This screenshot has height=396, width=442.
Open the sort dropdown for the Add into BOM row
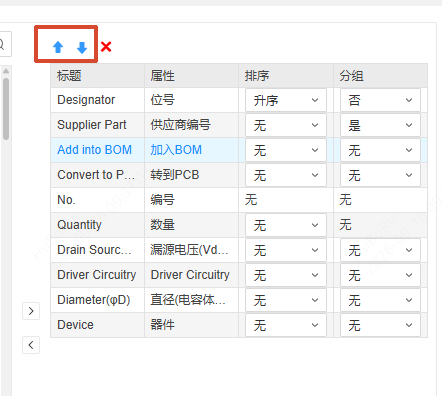(286, 150)
